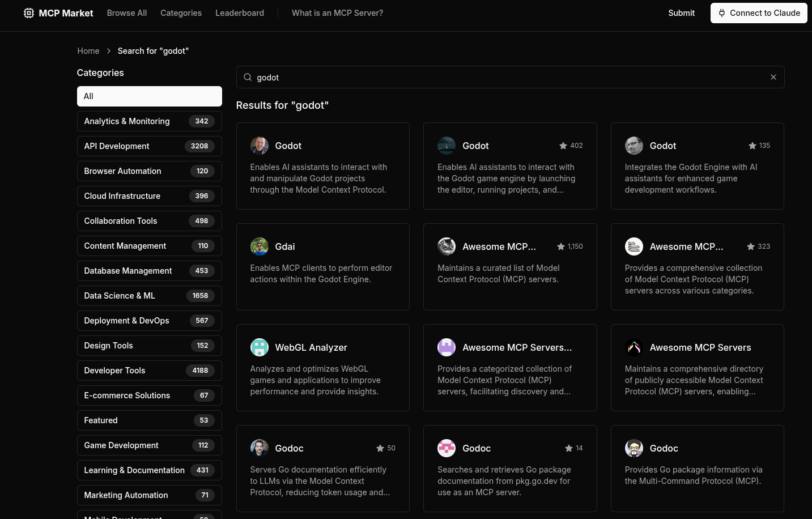
Task: Open the Gdai card title
Action: [x=285, y=246]
